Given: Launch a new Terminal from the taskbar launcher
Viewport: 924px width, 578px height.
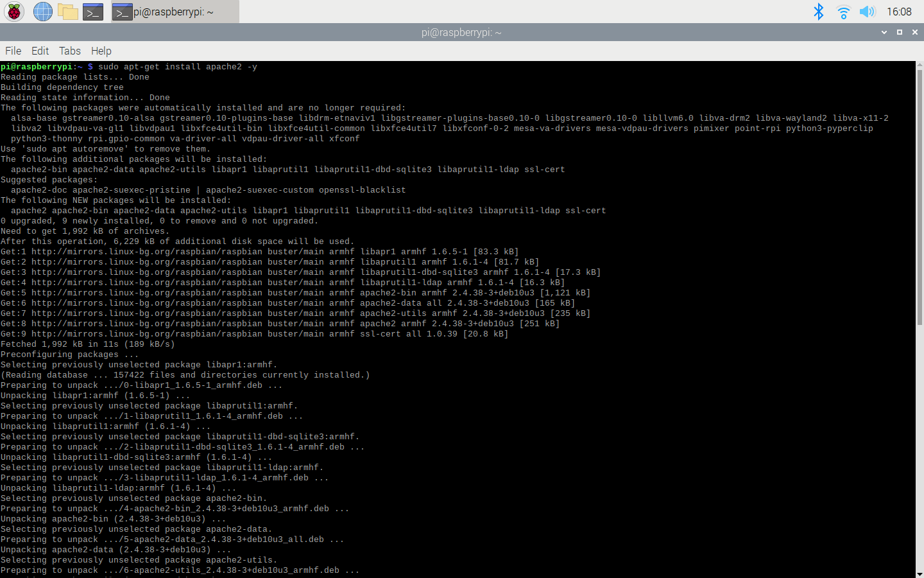Looking at the screenshot, I should [x=92, y=11].
